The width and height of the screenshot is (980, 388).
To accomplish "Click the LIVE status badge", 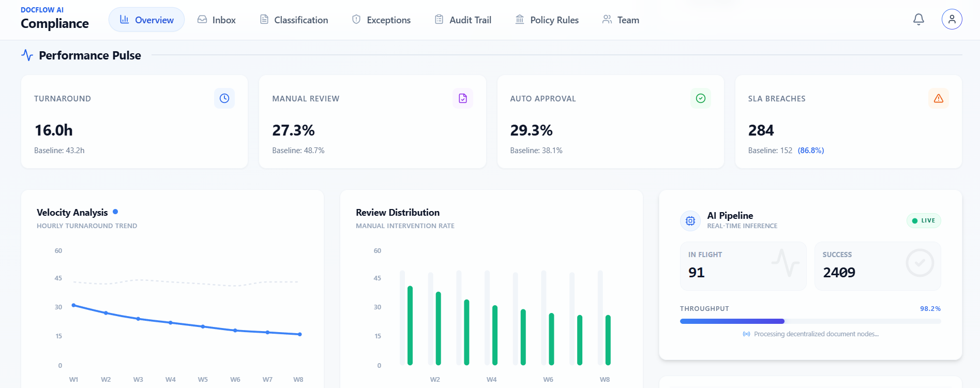I will (924, 220).
